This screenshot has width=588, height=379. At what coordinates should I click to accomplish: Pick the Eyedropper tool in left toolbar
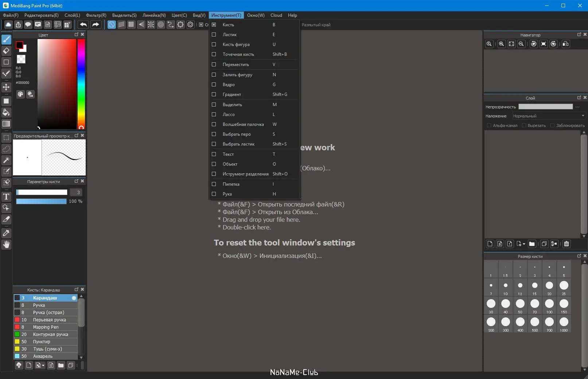6,233
